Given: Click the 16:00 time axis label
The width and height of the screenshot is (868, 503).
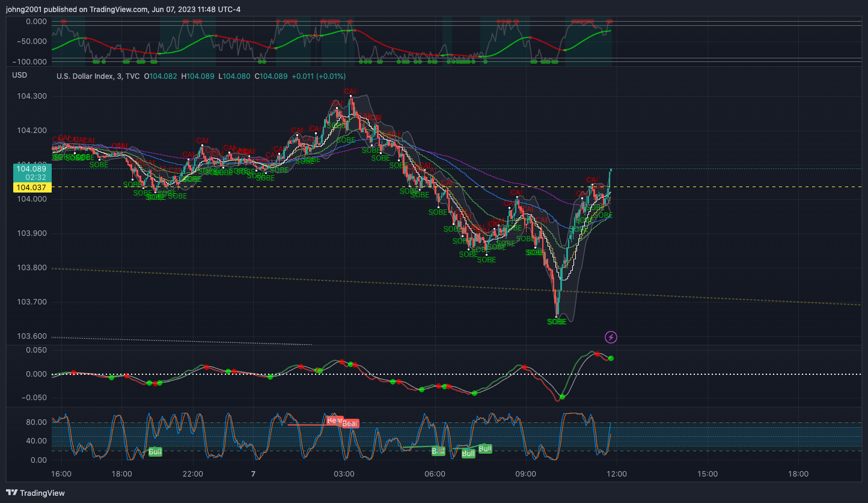Looking at the screenshot, I should pyautogui.click(x=61, y=474).
